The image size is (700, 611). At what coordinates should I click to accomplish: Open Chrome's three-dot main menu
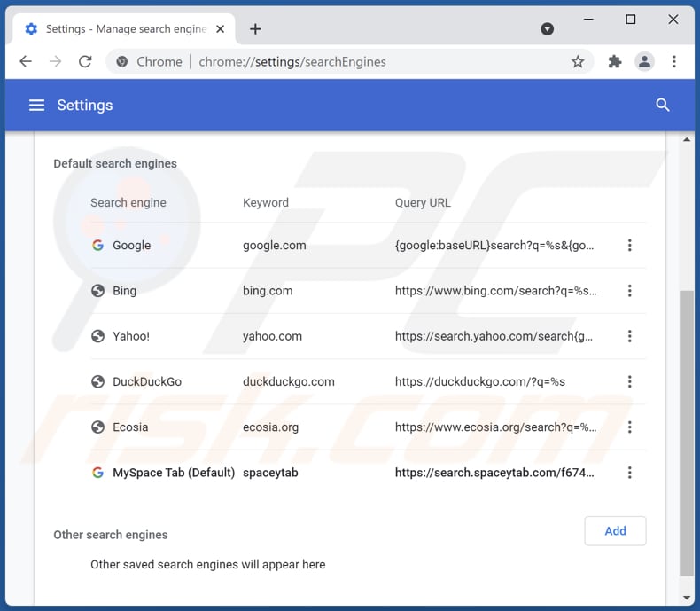pos(674,62)
